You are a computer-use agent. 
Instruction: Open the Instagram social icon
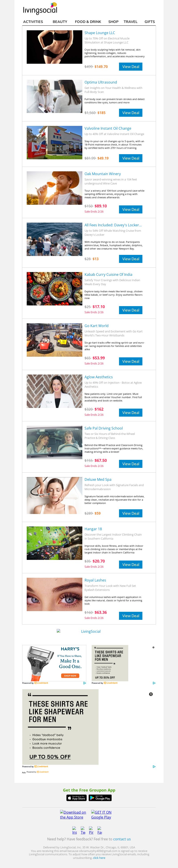[74, 830]
